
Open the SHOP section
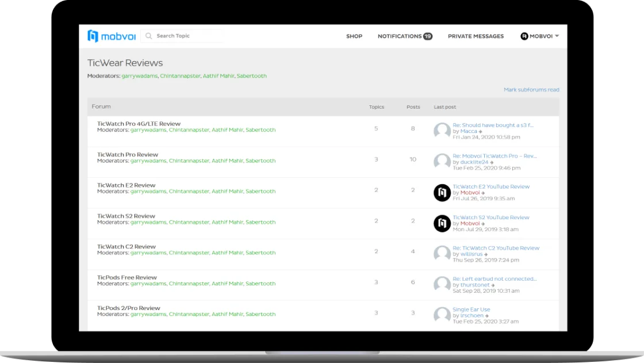(x=354, y=36)
